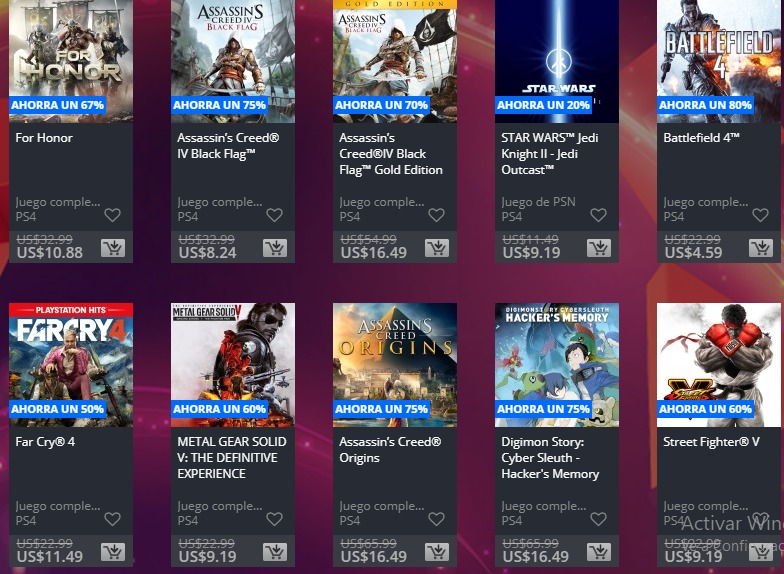Add For Honor to the cart
The width and height of the screenshot is (784, 574).
point(113,248)
